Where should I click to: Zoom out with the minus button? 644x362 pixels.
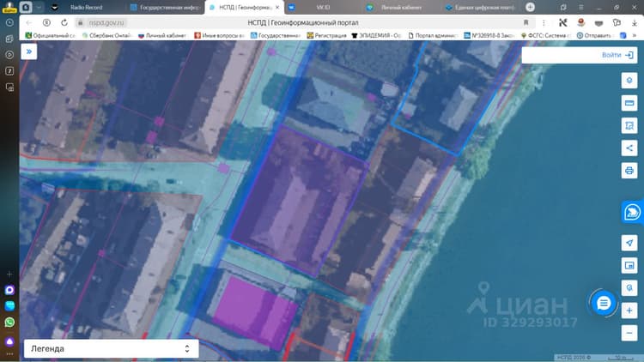[629, 333]
